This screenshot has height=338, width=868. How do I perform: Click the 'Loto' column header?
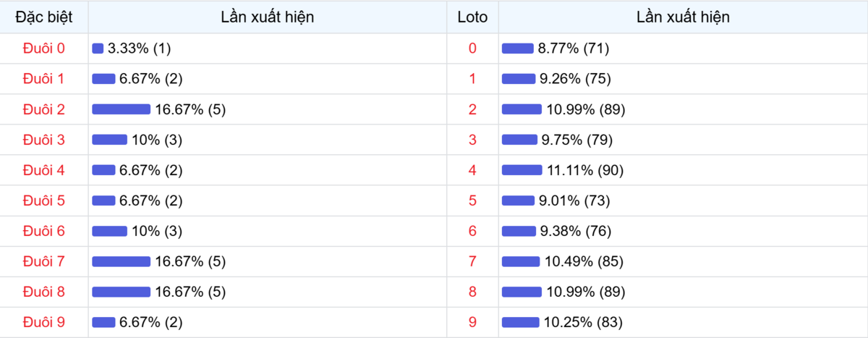coord(472,17)
